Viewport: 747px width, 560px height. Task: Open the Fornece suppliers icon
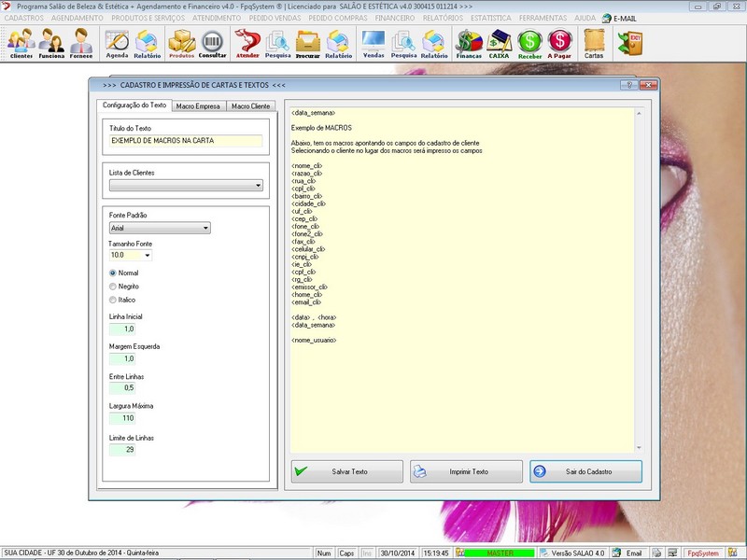(81, 43)
